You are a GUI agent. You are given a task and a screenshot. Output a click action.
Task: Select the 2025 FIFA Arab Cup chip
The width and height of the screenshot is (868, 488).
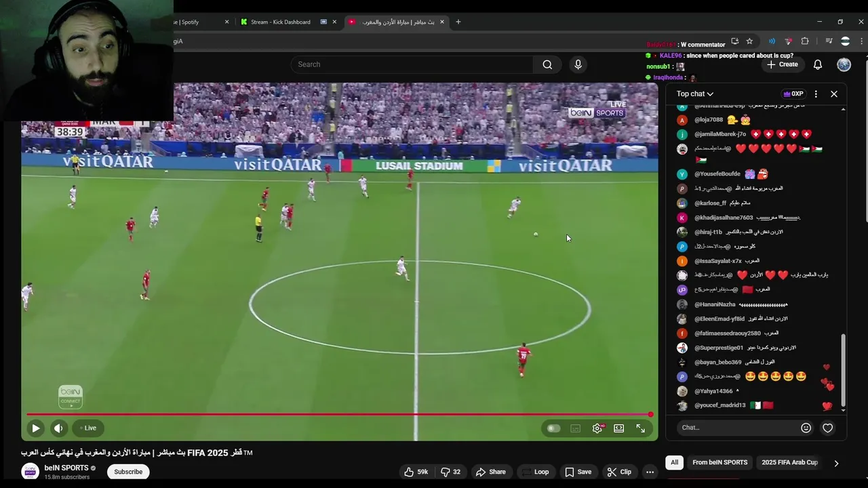pyautogui.click(x=790, y=462)
